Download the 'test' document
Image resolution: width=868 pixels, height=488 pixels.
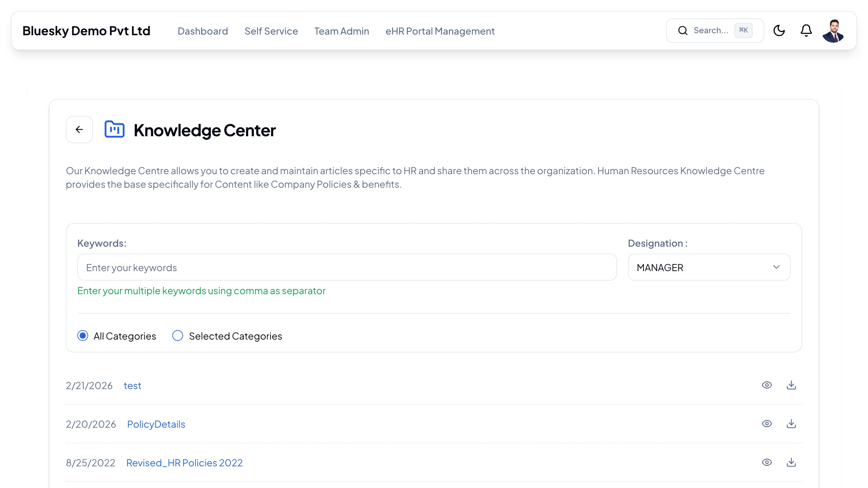pos(791,385)
